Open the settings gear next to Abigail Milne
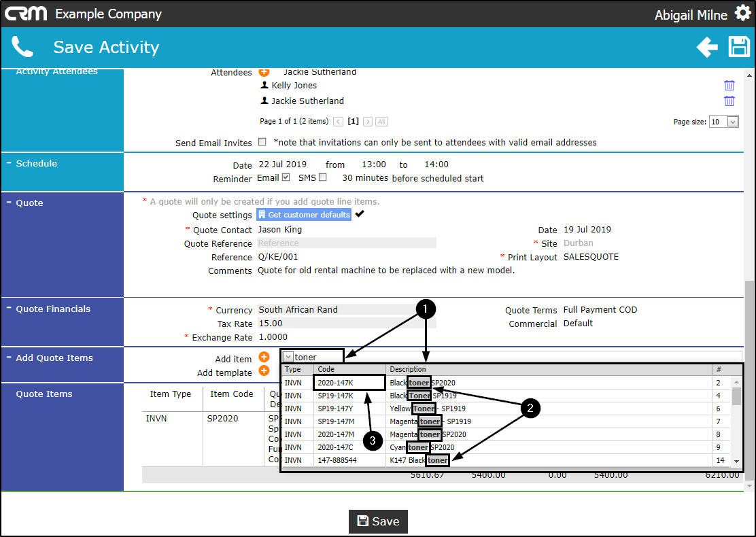756x537 pixels. click(x=742, y=13)
